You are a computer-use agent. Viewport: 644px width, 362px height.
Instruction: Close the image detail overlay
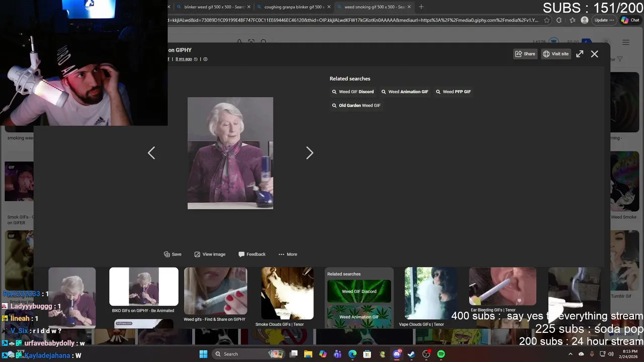(595, 54)
